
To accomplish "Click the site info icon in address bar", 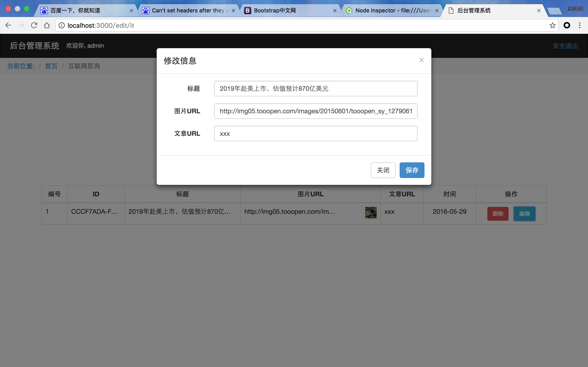I will click(62, 25).
